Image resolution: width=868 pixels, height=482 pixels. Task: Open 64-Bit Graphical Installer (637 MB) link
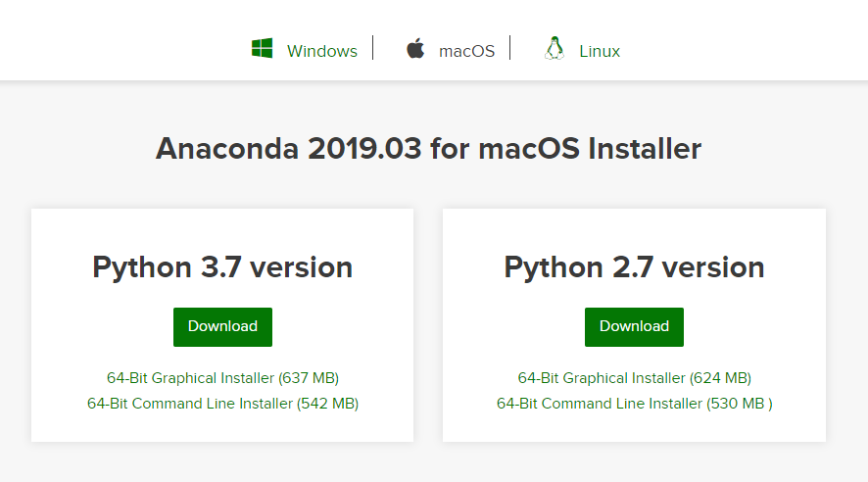click(x=222, y=378)
